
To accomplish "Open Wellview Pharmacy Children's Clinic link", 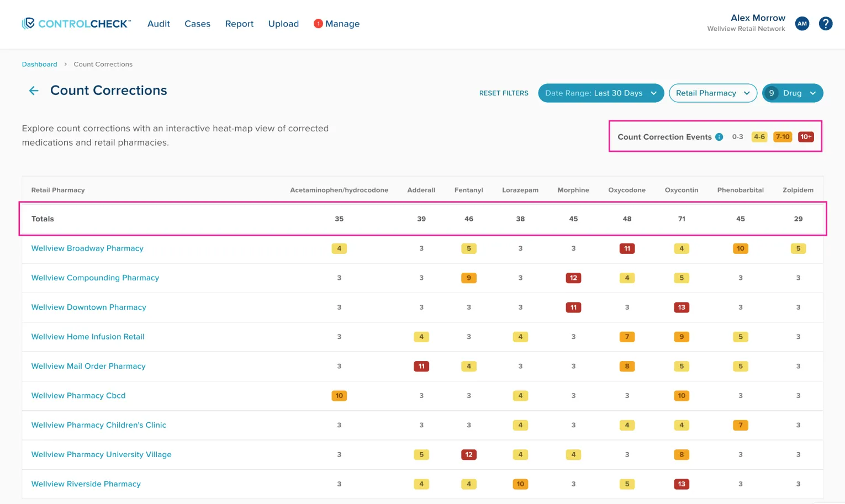I will (x=99, y=425).
